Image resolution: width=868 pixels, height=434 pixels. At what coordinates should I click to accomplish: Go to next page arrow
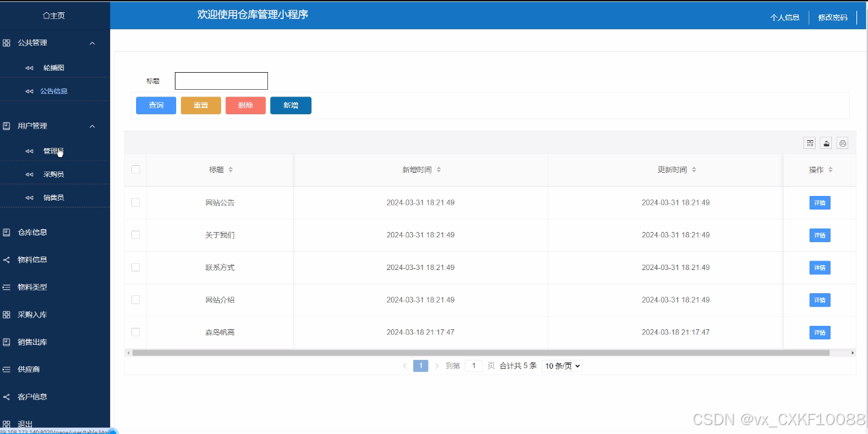(437, 366)
